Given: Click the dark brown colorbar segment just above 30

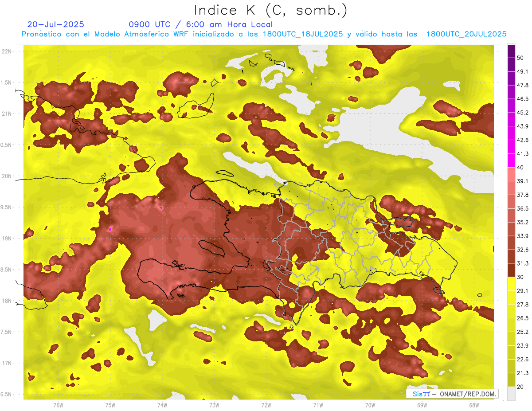Looking at the screenshot, I should pyautogui.click(x=511, y=270).
